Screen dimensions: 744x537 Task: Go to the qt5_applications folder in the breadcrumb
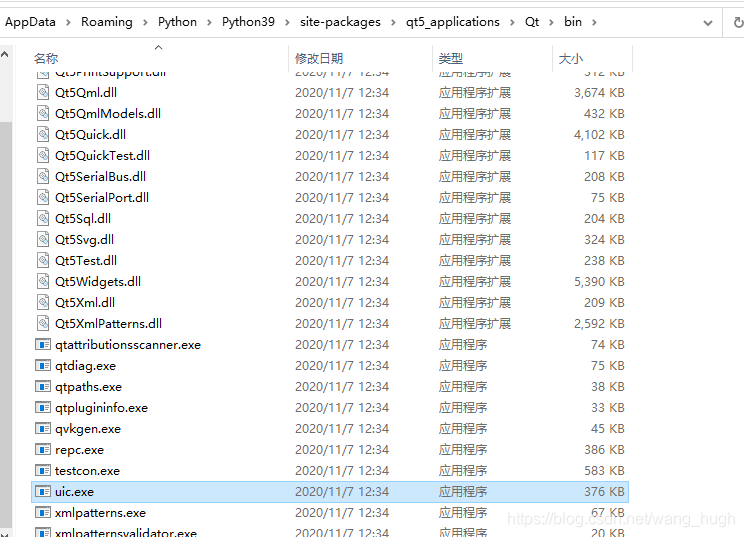point(453,22)
